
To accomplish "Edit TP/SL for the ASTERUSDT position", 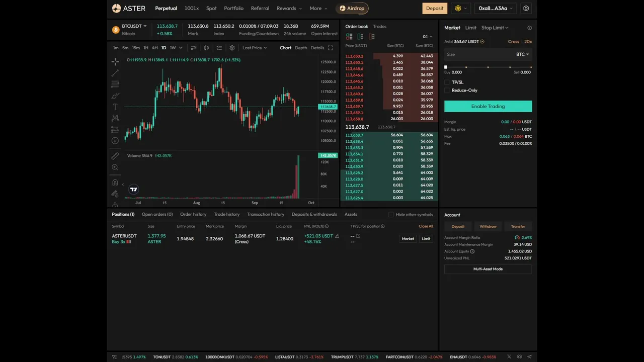I will [x=358, y=236].
